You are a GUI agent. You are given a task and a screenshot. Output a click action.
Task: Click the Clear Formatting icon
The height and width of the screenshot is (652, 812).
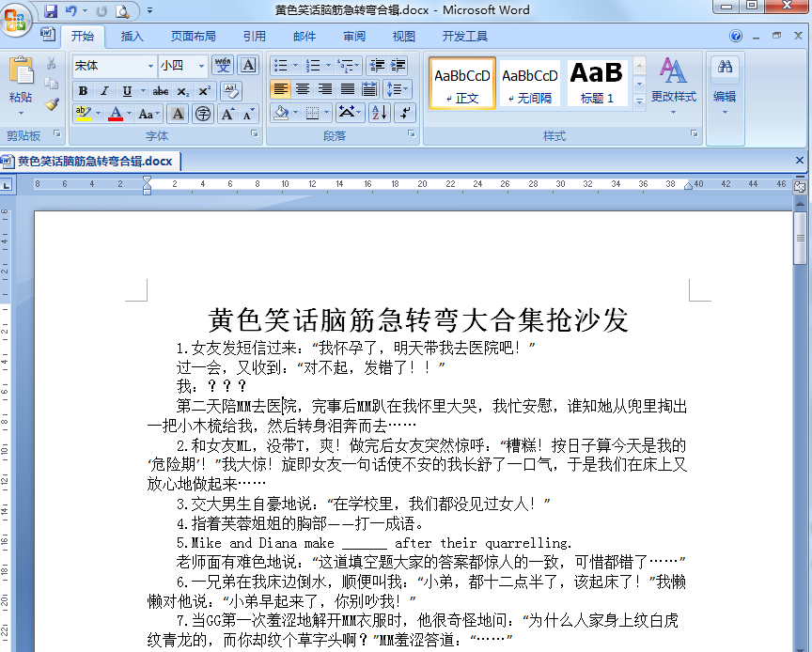(230, 90)
